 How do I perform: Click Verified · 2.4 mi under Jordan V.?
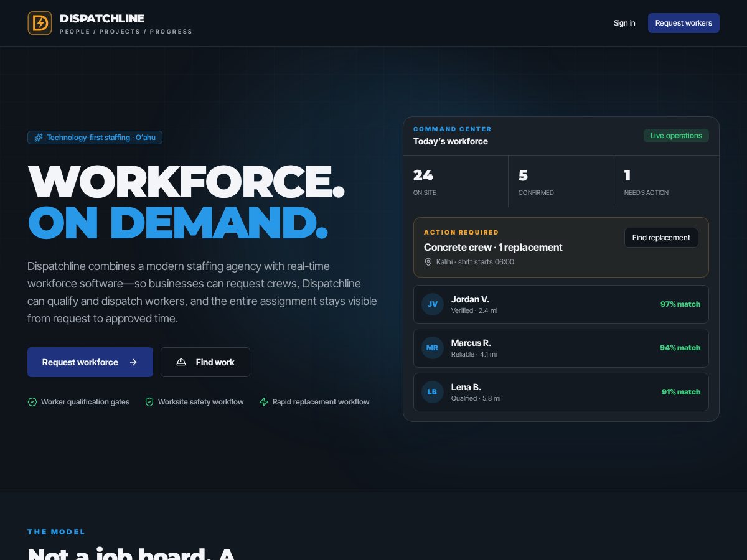474,310
